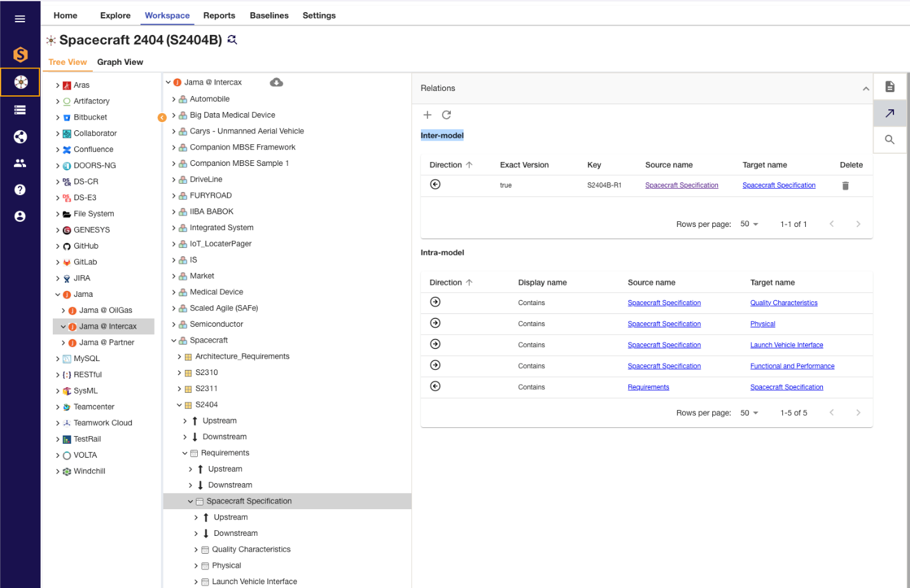Open Inter-model Spacecraft Specification target link
This screenshot has height=588, width=910.
[779, 185]
